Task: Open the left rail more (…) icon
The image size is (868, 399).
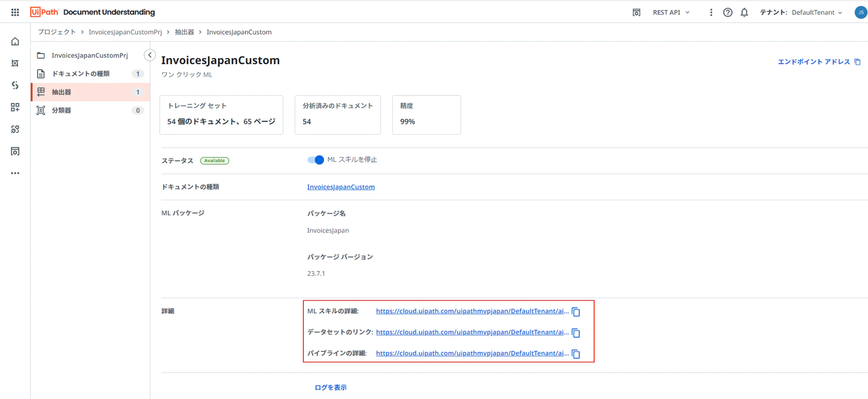Action: click(x=15, y=173)
